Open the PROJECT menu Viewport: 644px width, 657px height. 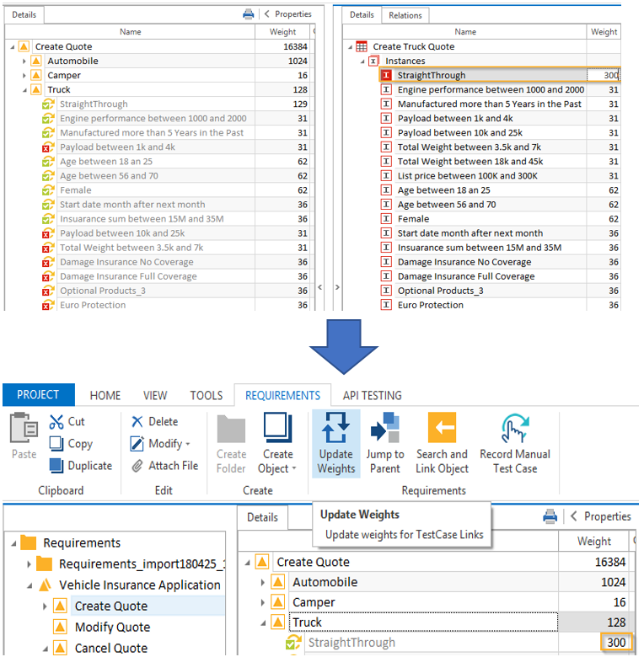coord(39,395)
